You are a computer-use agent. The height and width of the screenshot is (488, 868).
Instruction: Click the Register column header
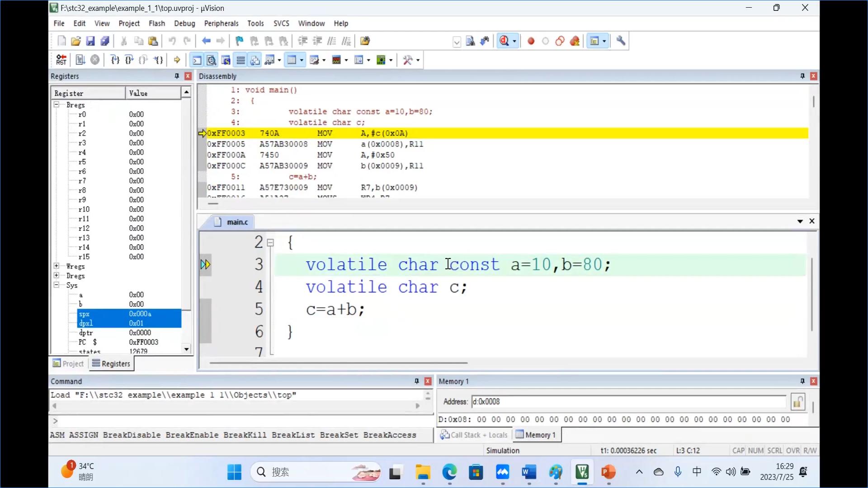(89, 93)
